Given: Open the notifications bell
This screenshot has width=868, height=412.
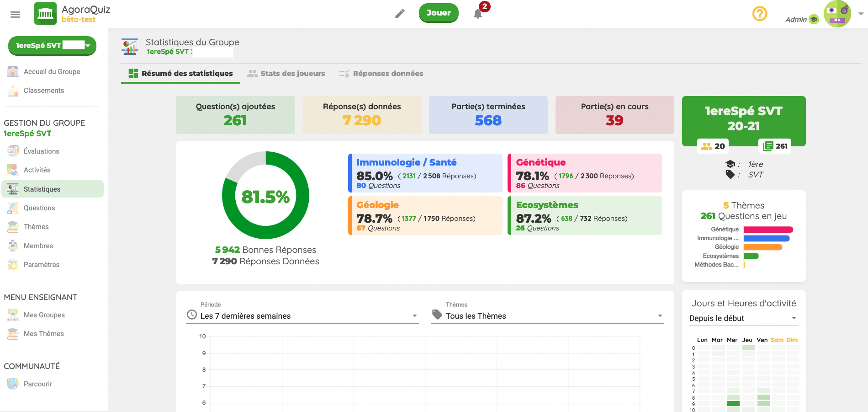Looking at the screenshot, I should 478,14.
